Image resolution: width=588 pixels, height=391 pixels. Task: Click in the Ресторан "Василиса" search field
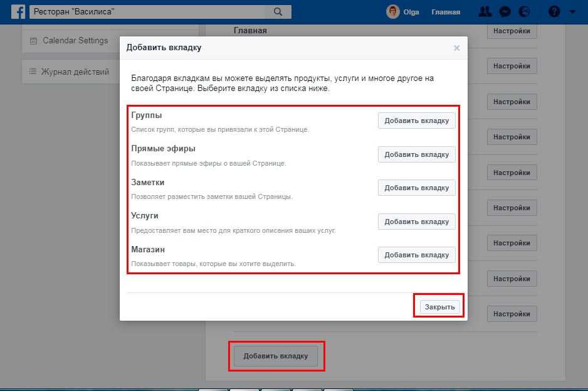pyautogui.click(x=150, y=12)
